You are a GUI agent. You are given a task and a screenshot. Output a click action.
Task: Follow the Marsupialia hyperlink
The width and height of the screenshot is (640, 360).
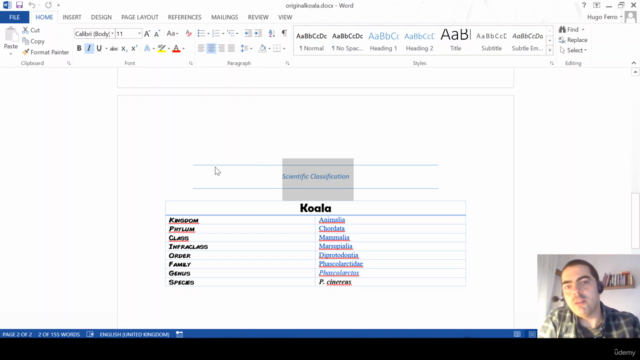[x=336, y=246]
